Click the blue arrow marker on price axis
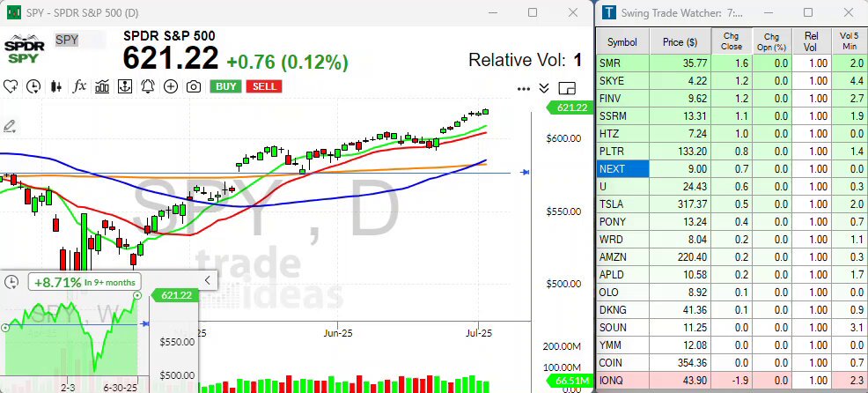Screen dimensions: 868x393 coord(526,173)
